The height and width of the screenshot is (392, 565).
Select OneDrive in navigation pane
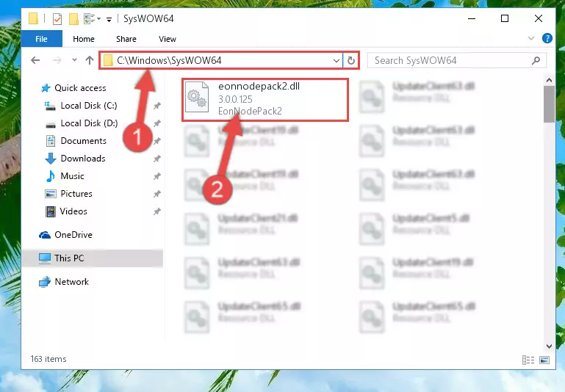tap(73, 235)
